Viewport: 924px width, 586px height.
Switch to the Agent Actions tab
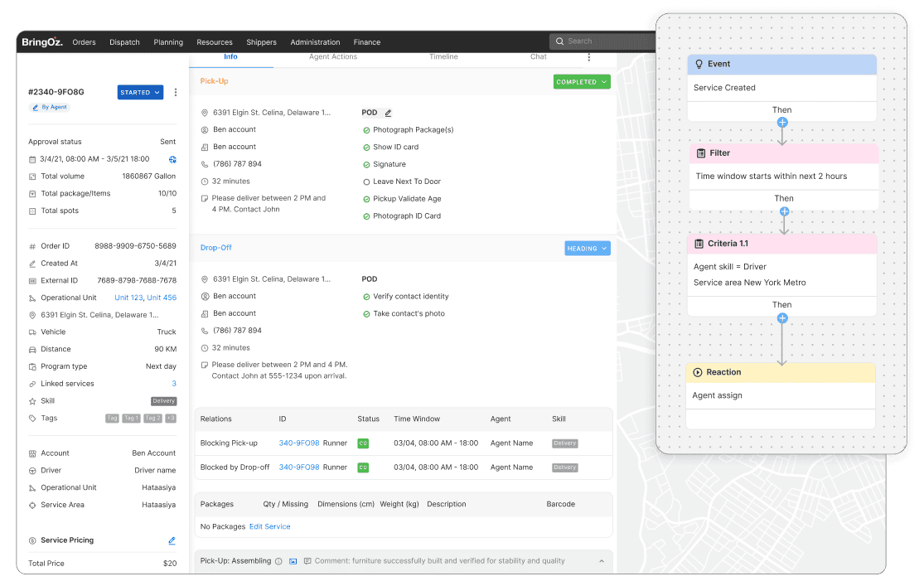point(333,57)
